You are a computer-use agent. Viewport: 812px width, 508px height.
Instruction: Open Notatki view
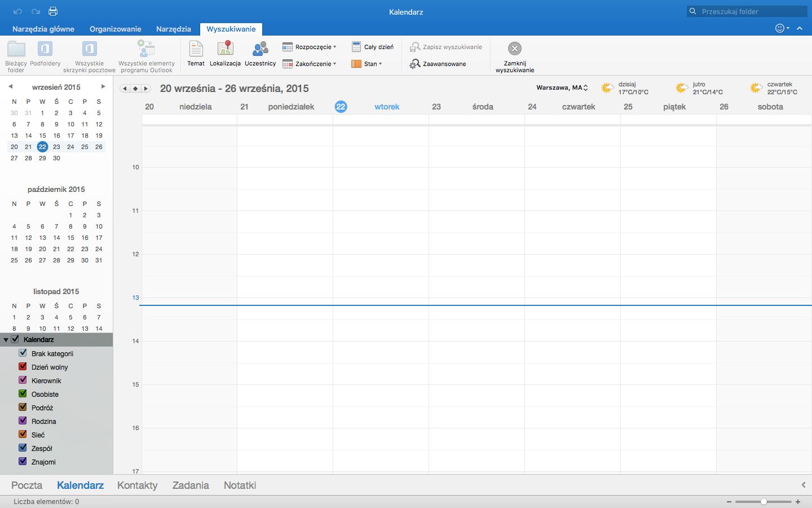[240, 485]
